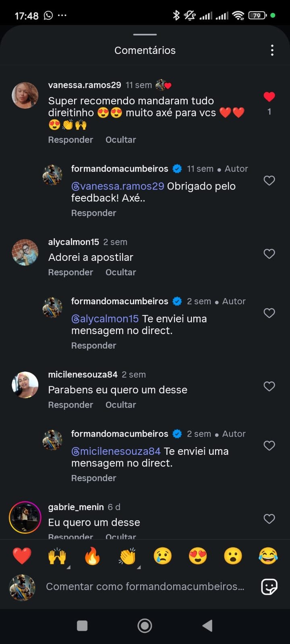
Task: Expand clapping hands emoji skin tone options
Action: pos(139,567)
